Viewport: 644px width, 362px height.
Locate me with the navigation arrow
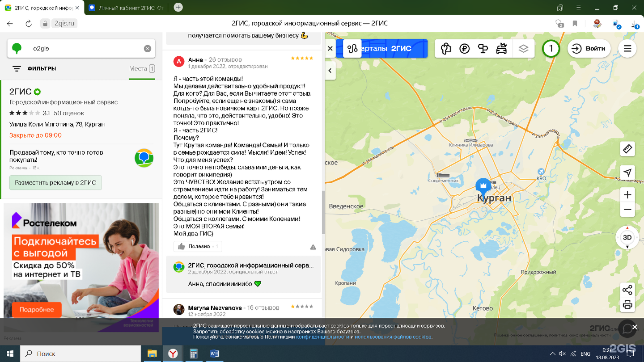(627, 173)
